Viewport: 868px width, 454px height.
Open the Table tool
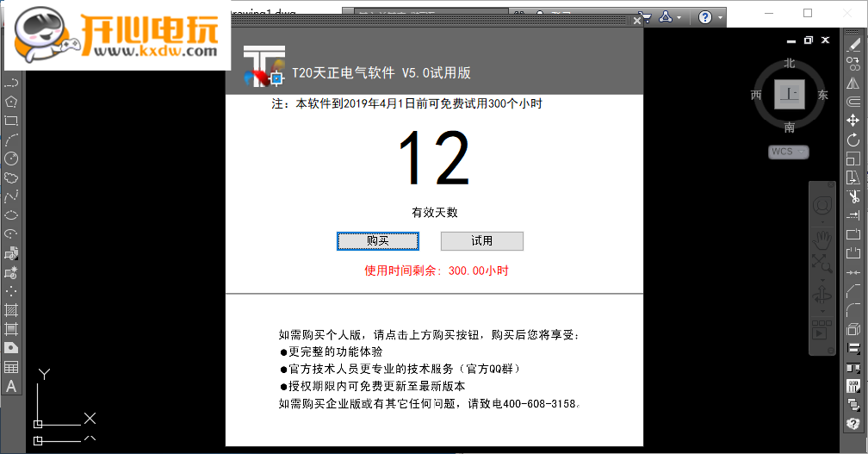(11, 367)
